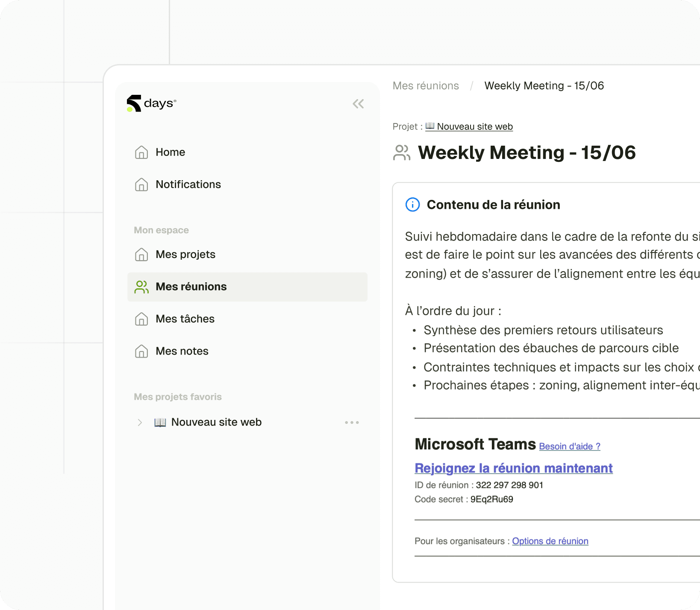Click the Mes tâches icon
The height and width of the screenshot is (610, 700).
coord(141,319)
